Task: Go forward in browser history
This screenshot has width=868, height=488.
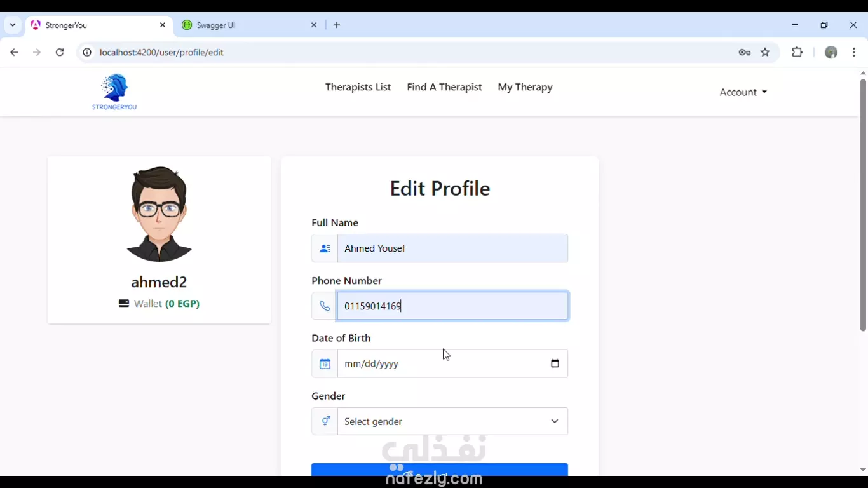Action: tap(37, 53)
